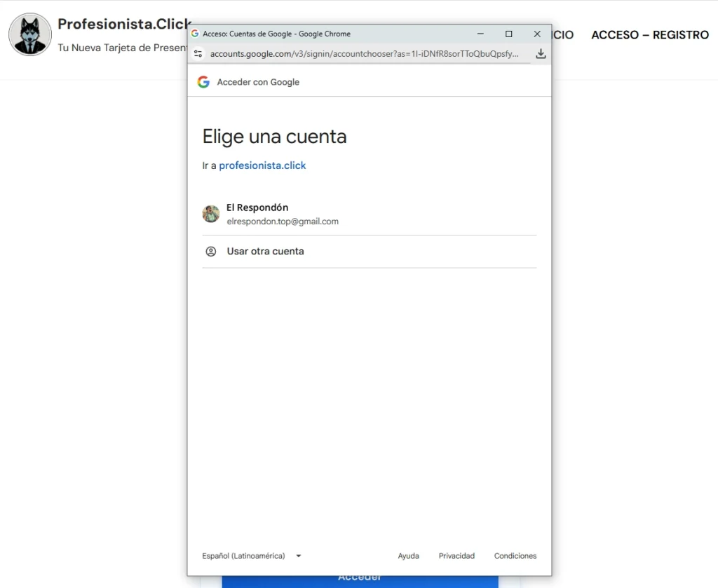
Task: Maximize the Google sign-in popup window
Action: coord(509,34)
